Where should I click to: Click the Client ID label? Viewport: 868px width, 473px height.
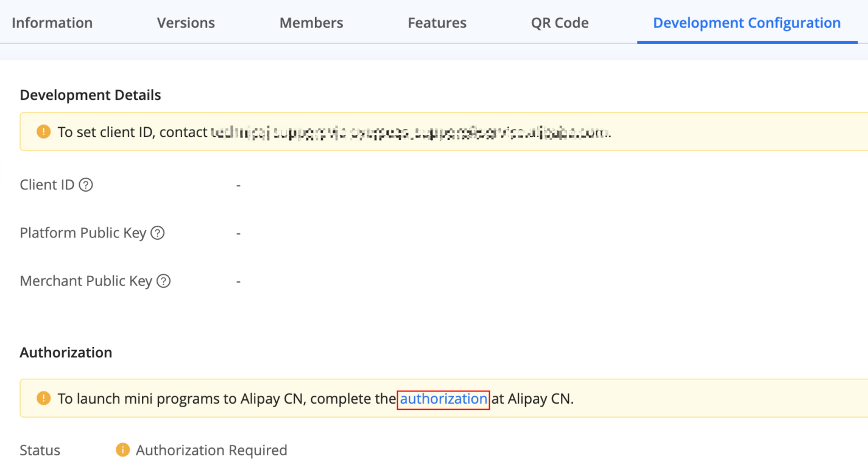click(47, 184)
